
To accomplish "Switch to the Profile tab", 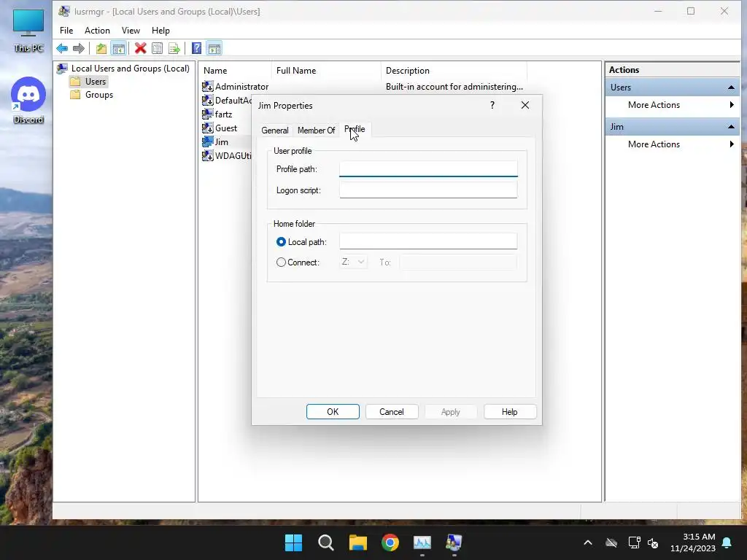I will 355,130.
